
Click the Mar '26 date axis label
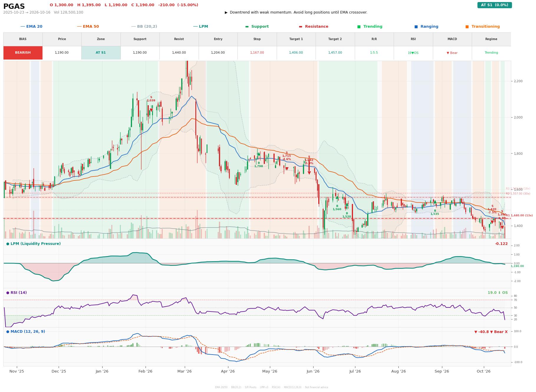click(184, 371)
